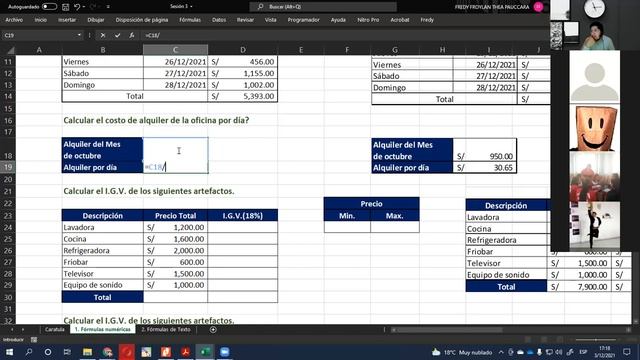Open the Datos ribbon tab
The height and width of the screenshot is (360, 640).
(219, 20)
